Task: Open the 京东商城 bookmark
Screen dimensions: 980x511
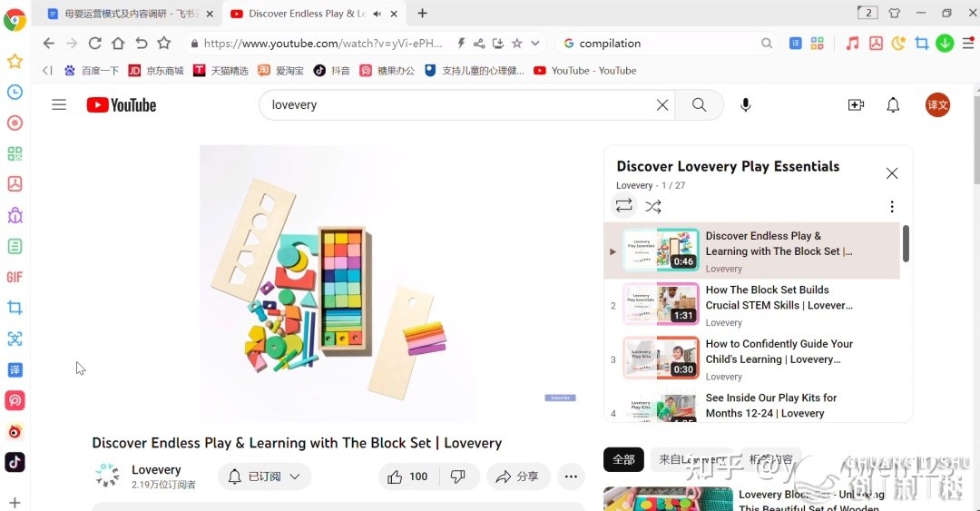Action: tap(156, 71)
